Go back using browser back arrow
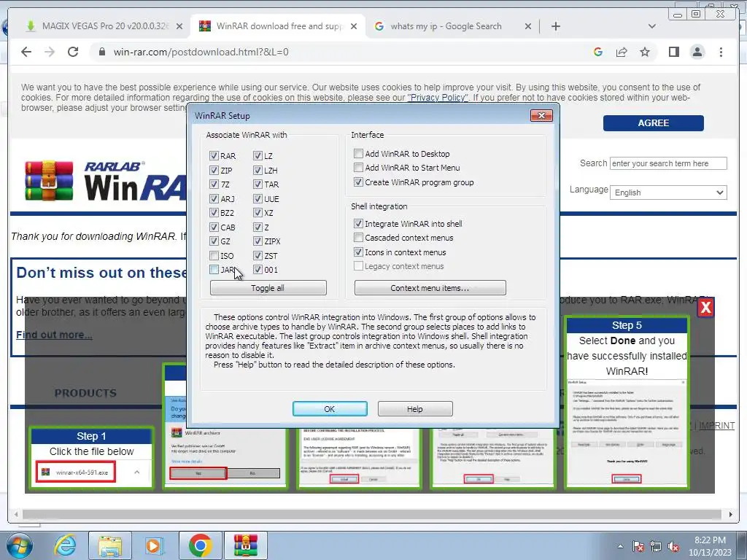Screen dimensions: 747x560 tap(26, 52)
